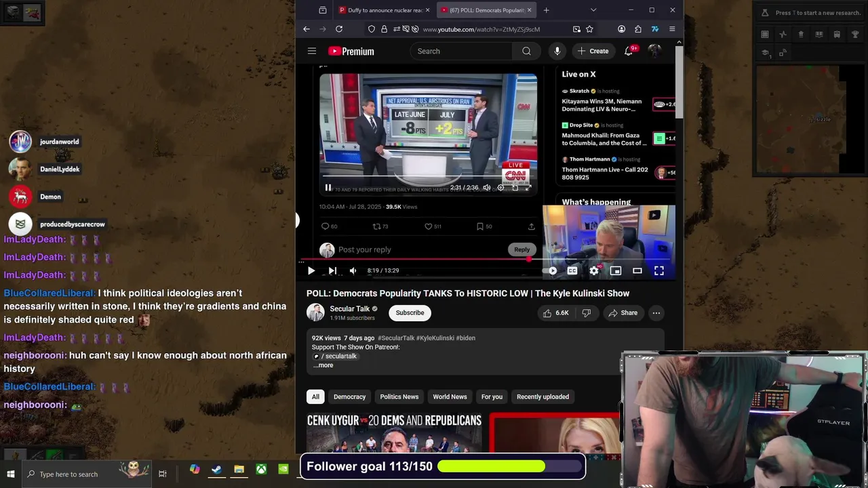Share the video with Share button
Image resolution: width=868 pixels, height=488 pixels.
tap(623, 313)
